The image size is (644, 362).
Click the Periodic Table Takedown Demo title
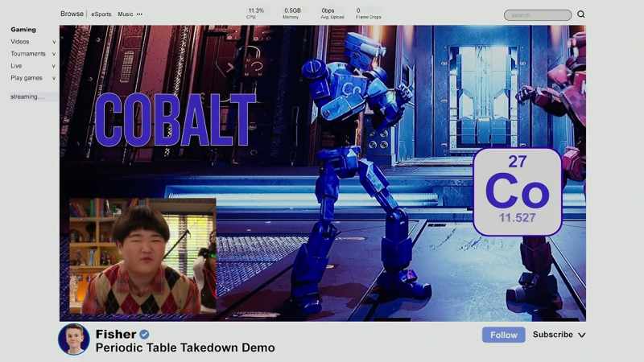pyautogui.click(x=185, y=348)
